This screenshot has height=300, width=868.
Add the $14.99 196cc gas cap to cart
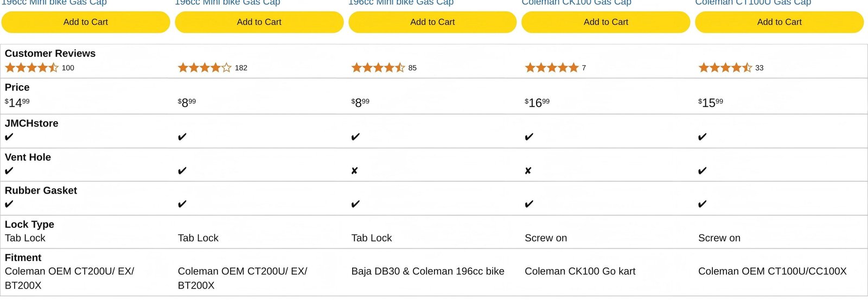(86, 22)
